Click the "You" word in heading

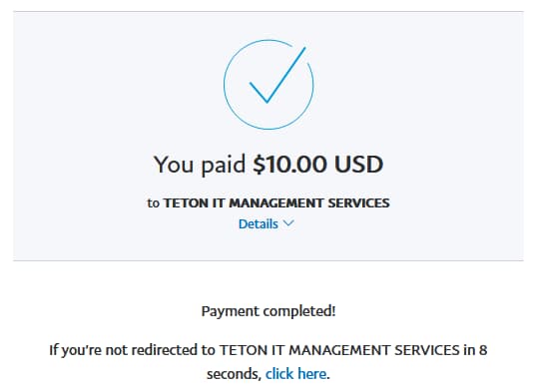coord(174,165)
